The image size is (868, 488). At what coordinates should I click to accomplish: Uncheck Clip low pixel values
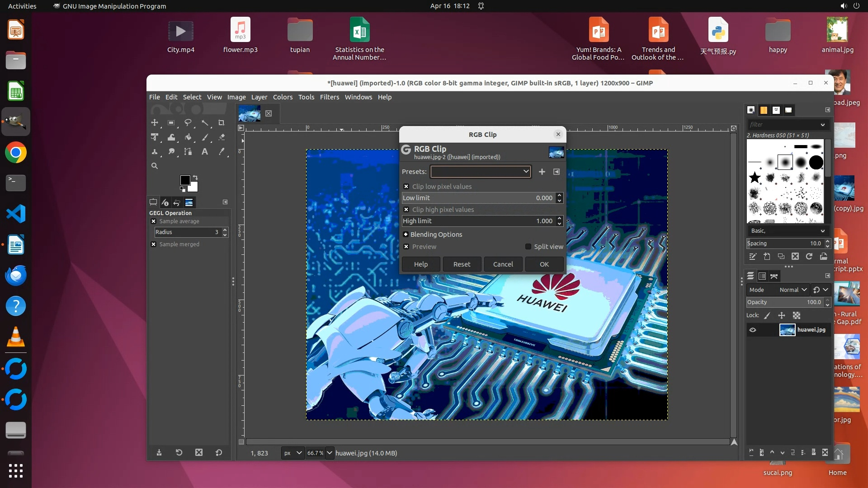pyautogui.click(x=406, y=187)
